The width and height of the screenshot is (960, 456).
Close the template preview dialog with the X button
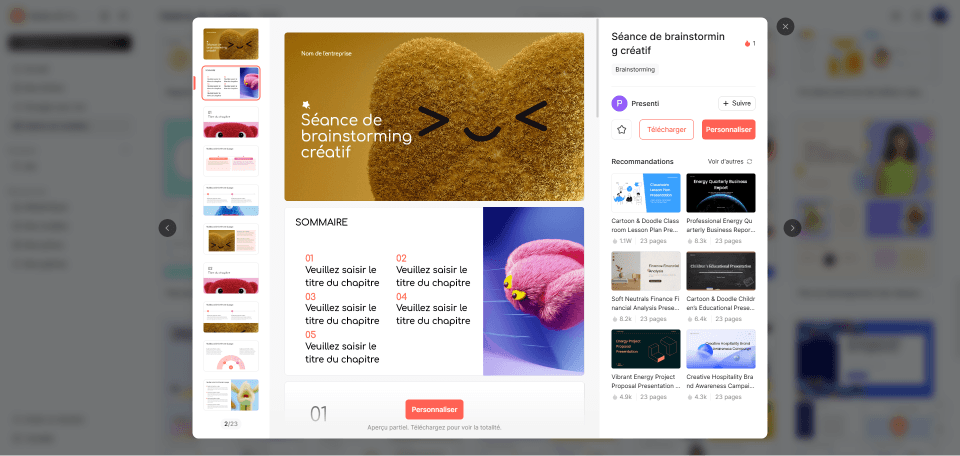[x=785, y=26]
